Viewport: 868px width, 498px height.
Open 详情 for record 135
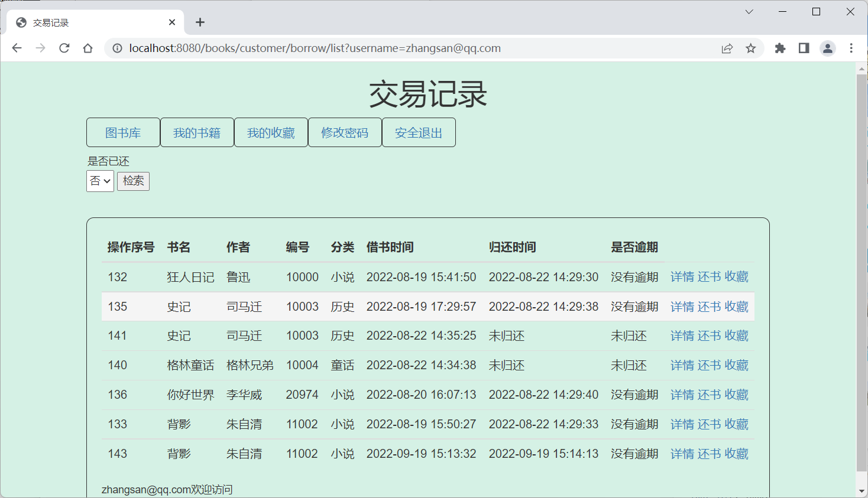pyautogui.click(x=682, y=307)
